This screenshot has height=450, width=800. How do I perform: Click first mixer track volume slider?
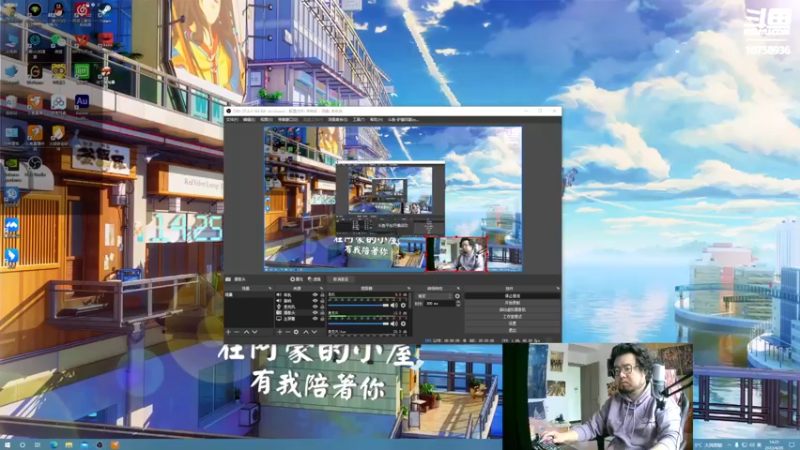[x=359, y=305]
